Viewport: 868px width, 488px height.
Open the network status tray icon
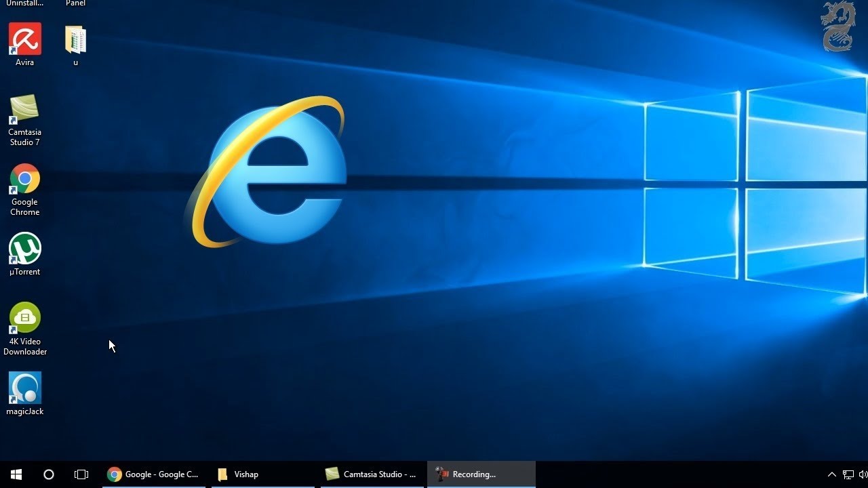click(848, 474)
